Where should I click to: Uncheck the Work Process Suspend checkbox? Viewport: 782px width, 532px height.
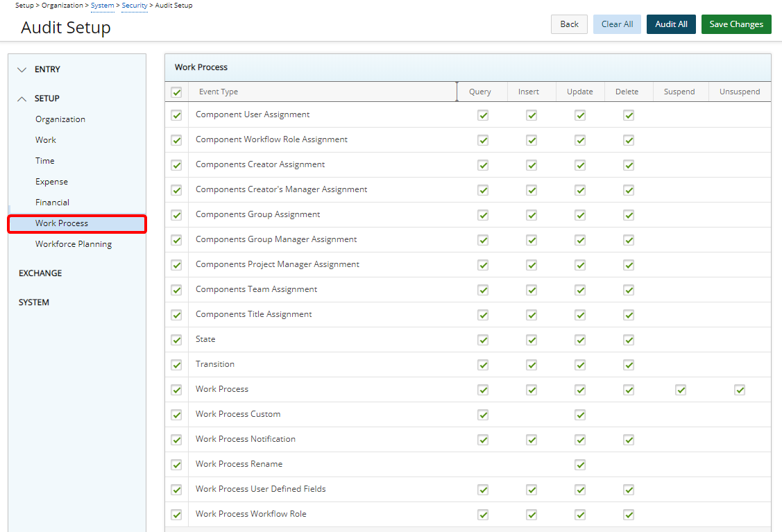(x=681, y=390)
